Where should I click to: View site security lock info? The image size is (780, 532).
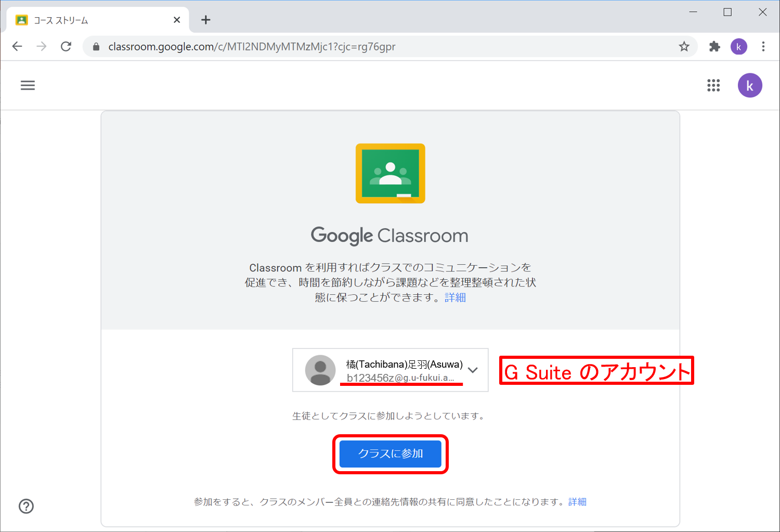(x=96, y=47)
